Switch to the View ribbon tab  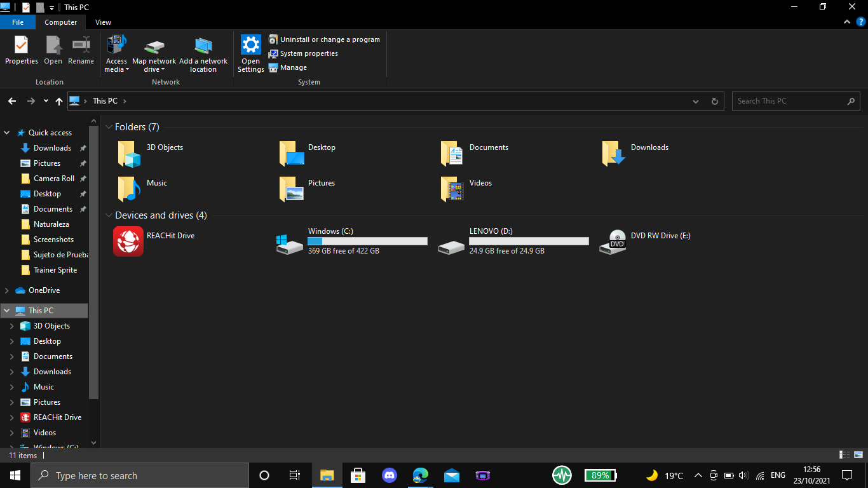[x=103, y=22]
